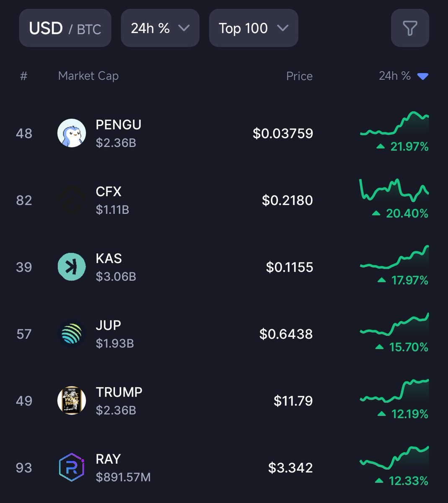Open KAS price sparkline chart
The image size is (448, 503).
pyautogui.click(x=394, y=258)
